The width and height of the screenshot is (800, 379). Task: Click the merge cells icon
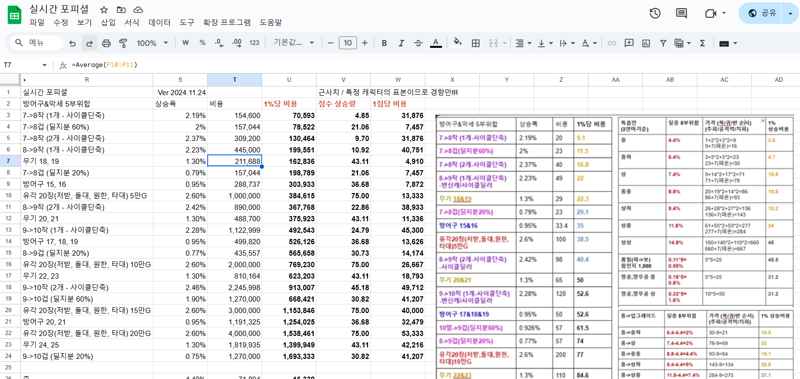point(493,43)
